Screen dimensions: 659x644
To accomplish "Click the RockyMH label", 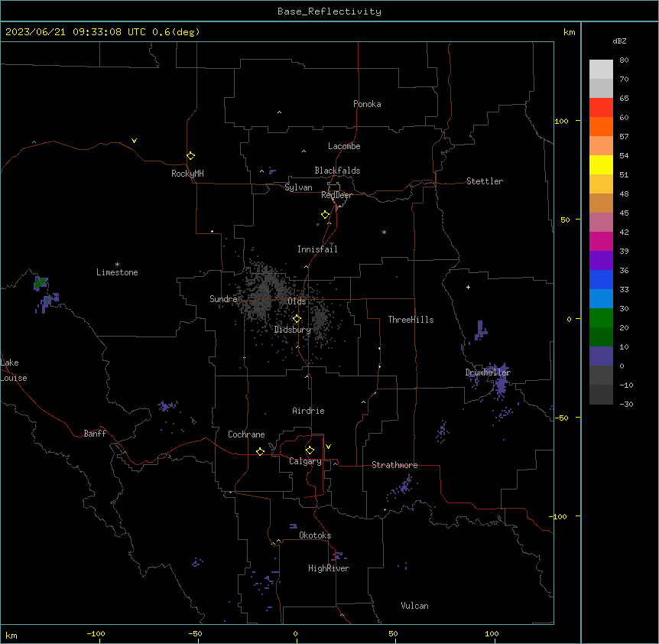I will click(187, 174).
